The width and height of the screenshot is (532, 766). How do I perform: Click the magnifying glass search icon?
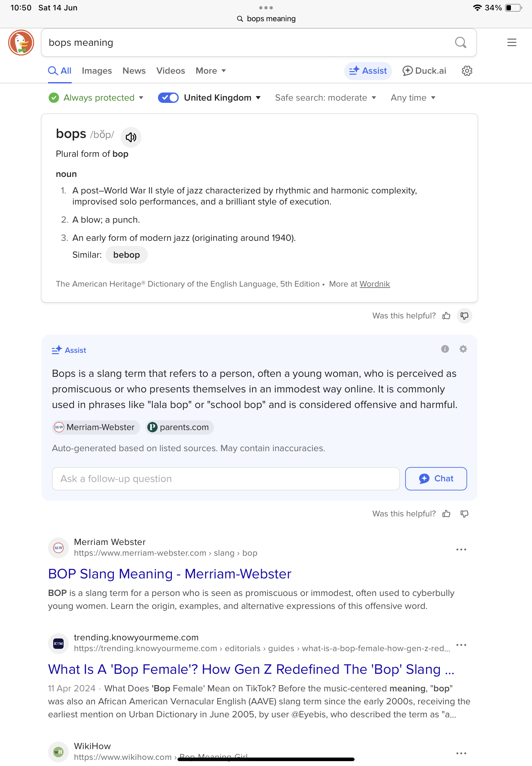tap(460, 43)
